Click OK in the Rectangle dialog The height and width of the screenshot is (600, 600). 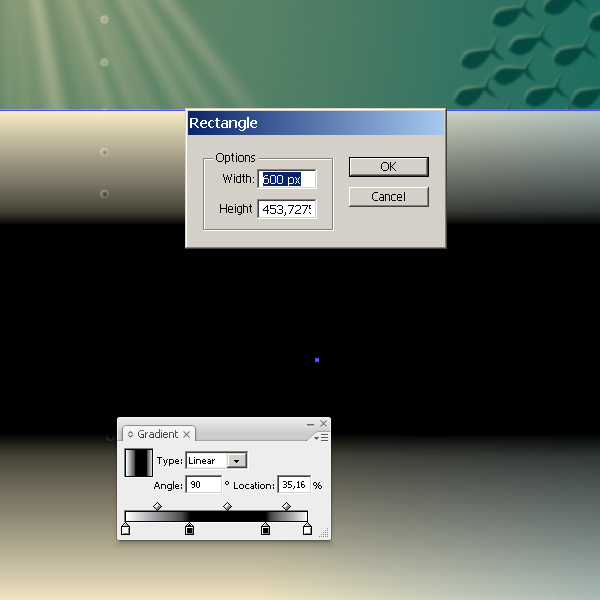388,167
